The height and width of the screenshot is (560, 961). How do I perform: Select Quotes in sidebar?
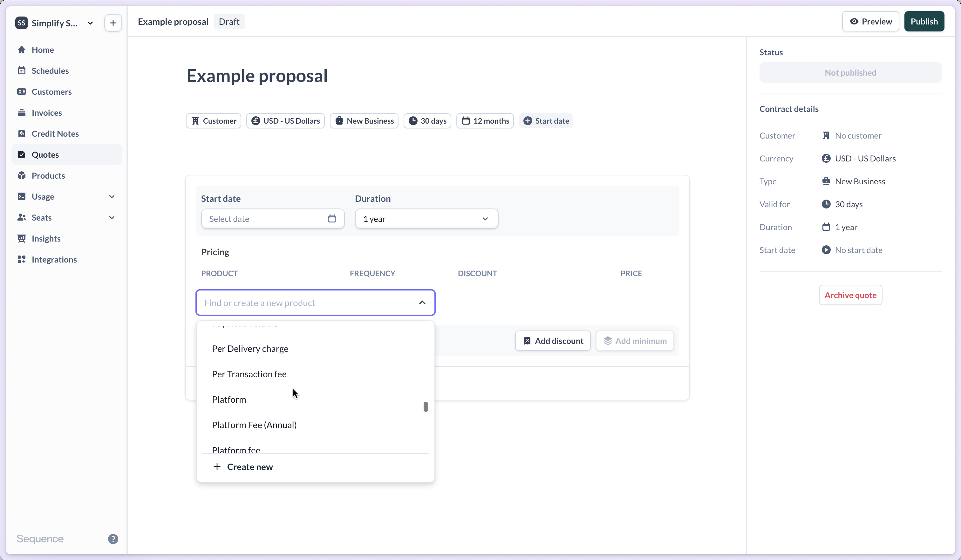pos(67,154)
